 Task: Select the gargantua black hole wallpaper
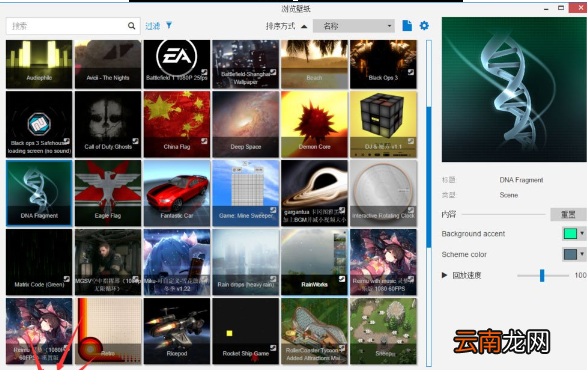click(x=314, y=193)
